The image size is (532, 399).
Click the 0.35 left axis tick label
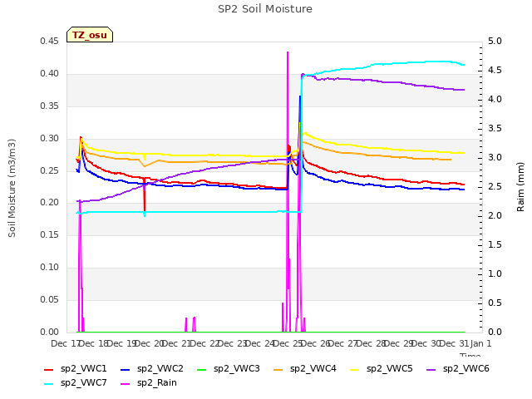[49, 106]
